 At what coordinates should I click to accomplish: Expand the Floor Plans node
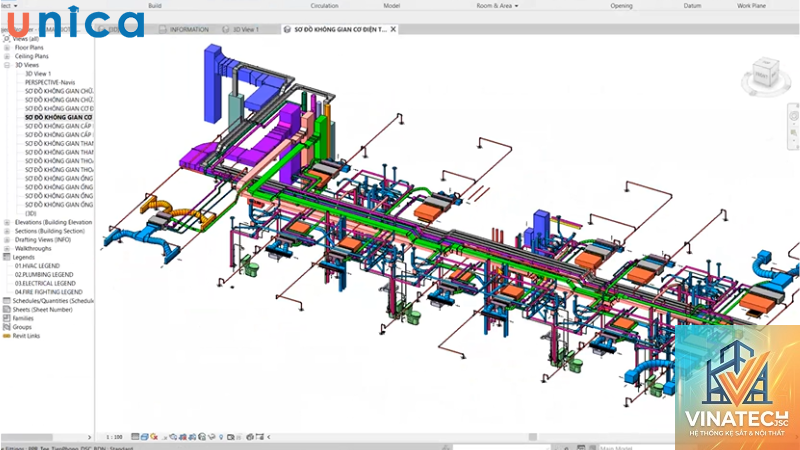[x=7, y=47]
